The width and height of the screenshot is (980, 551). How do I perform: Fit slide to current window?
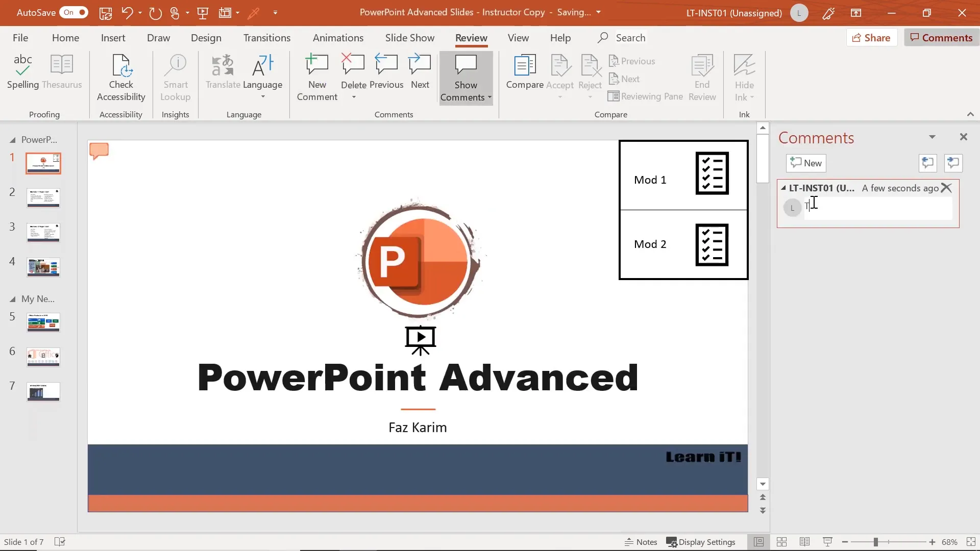(x=971, y=542)
